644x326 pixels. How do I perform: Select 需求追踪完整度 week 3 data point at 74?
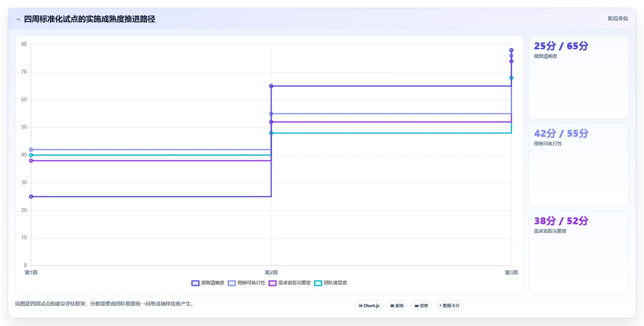(x=511, y=61)
